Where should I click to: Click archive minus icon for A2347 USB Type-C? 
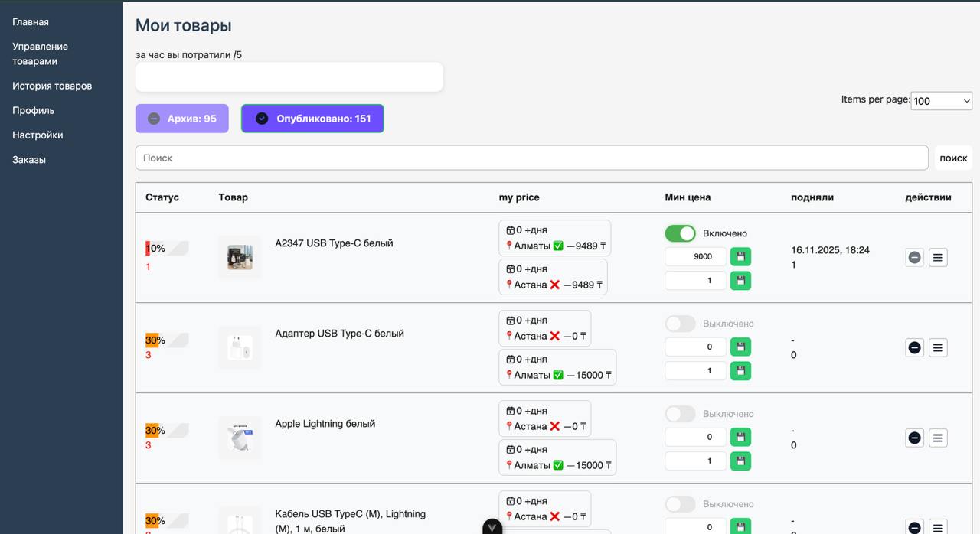(914, 258)
